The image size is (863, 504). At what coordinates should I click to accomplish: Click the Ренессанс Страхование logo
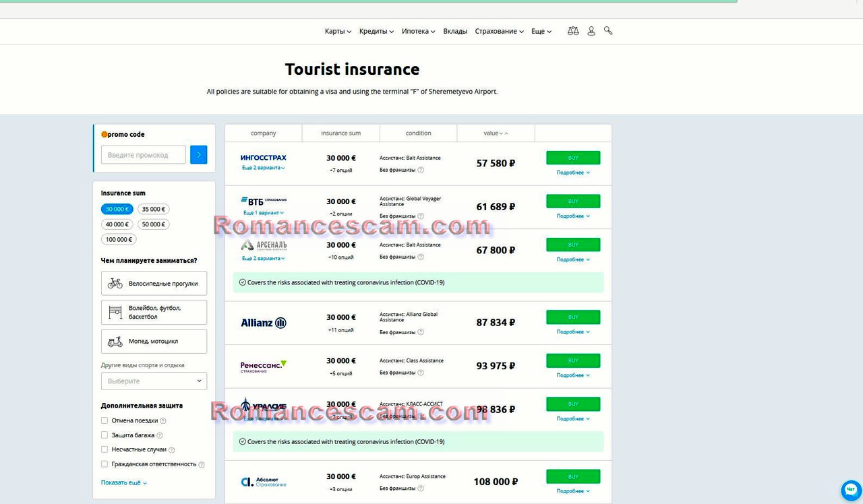tap(264, 367)
